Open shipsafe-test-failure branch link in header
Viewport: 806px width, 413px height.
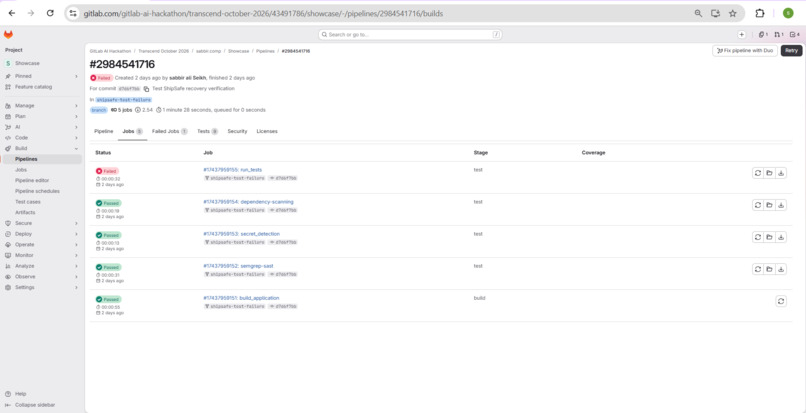123,100
